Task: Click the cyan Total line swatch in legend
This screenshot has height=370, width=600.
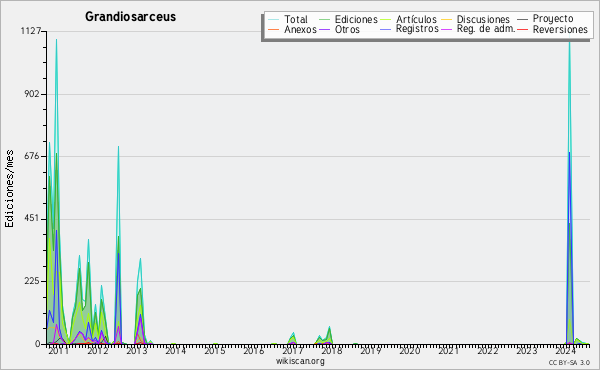Action: (273, 20)
